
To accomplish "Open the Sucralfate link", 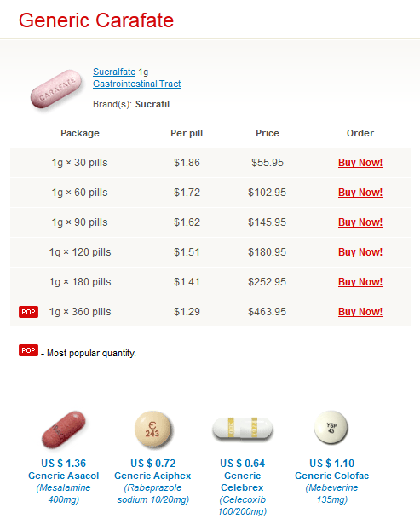I will [x=114, y=72].
